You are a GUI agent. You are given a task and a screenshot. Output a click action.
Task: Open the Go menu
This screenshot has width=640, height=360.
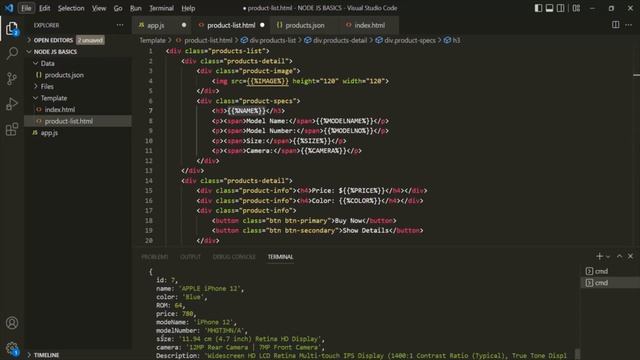tap(118, 8)
